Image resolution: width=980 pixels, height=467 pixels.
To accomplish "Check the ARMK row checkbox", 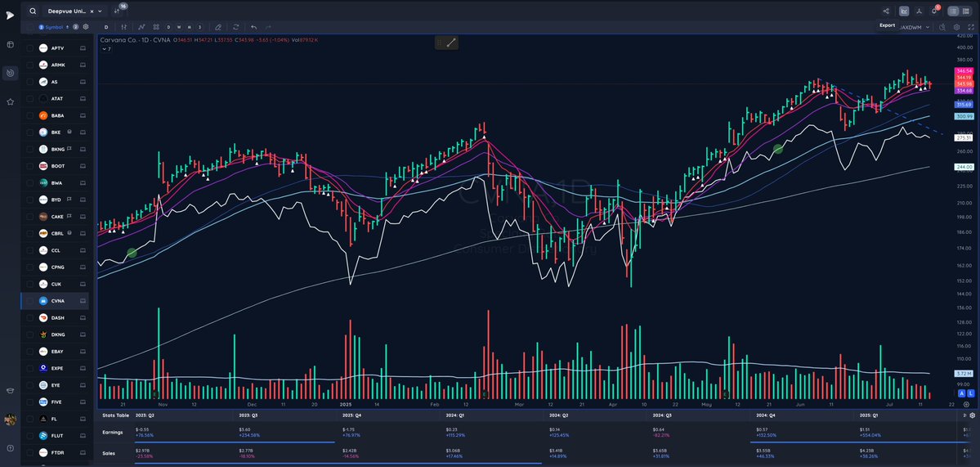I will click(29, 65).
